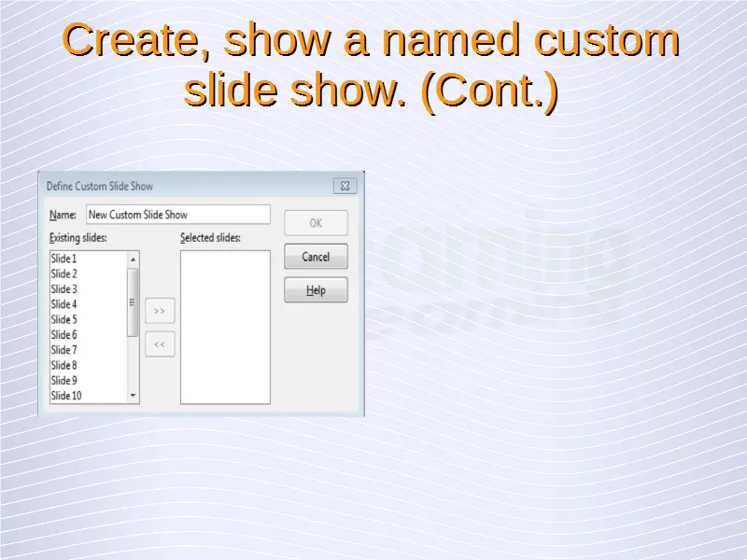747x560 pixels.
Task: Close the Define Custom Slide Show dialog
Action: point(345,186)
